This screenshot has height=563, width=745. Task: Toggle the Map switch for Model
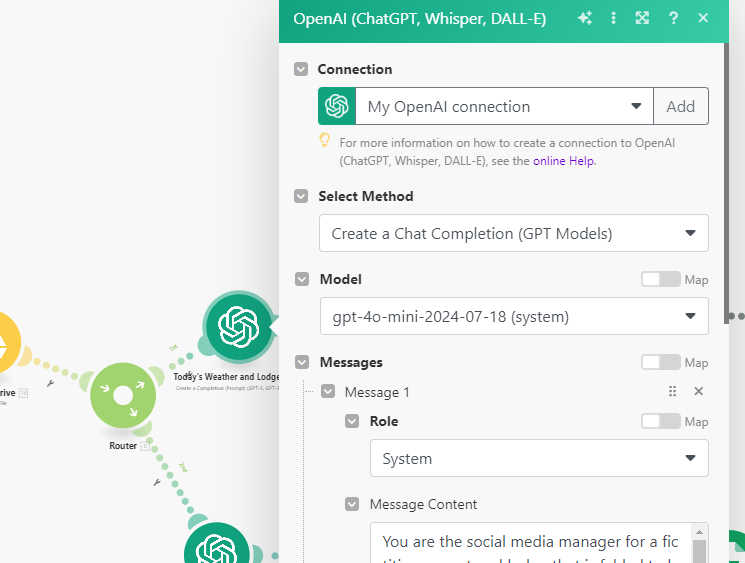pyautogui.click(x=660, y=279)
